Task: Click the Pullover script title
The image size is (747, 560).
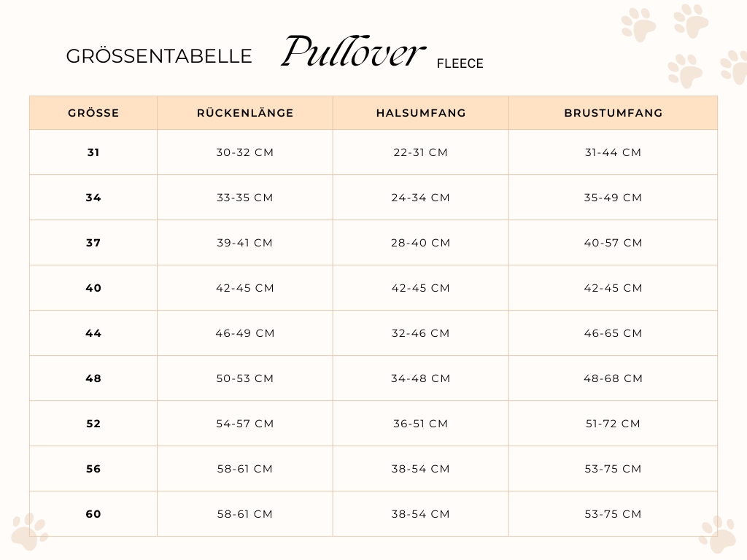Action: click(x=353, y=51)
